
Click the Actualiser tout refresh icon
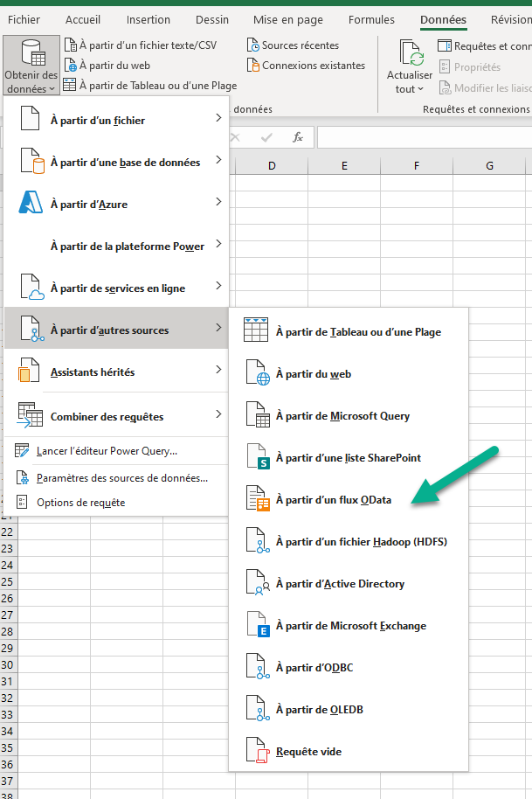411,52
